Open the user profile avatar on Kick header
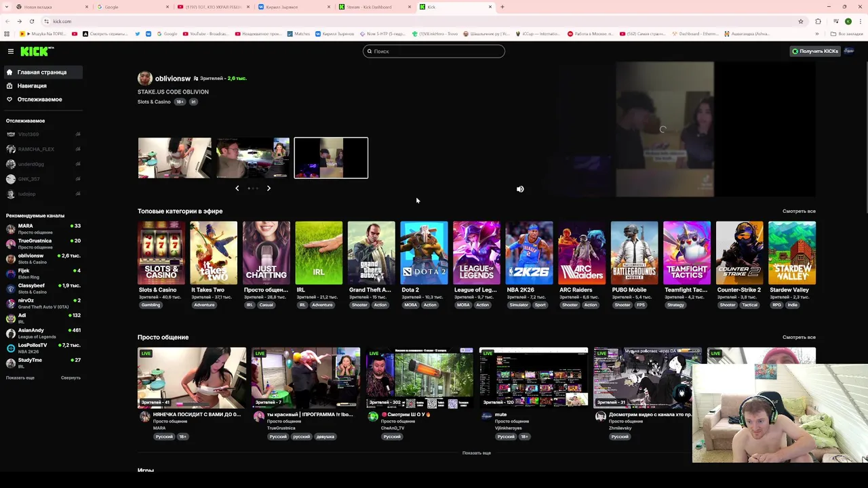Viewport: 868px width, 488px height. 849,52
